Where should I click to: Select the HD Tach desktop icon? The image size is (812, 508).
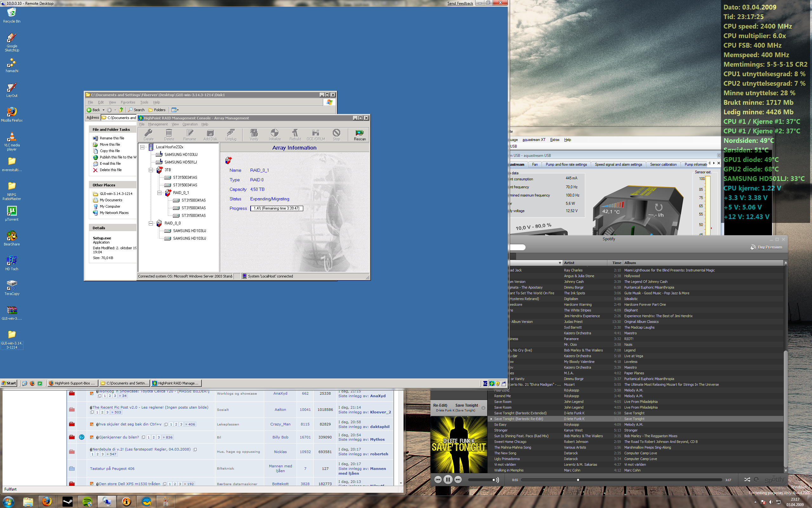[x=12, y=263]
